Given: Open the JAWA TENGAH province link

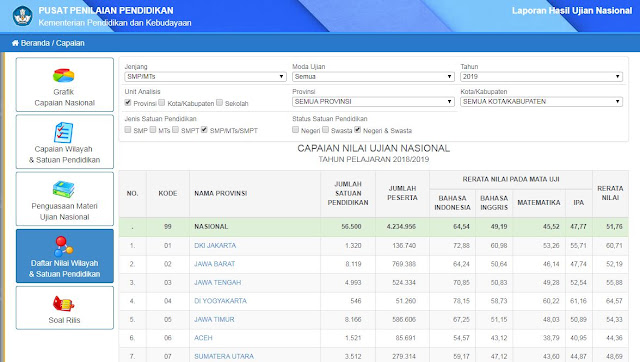Looking at the screenshot, I should pyautogui.click(x=218, y=282).
